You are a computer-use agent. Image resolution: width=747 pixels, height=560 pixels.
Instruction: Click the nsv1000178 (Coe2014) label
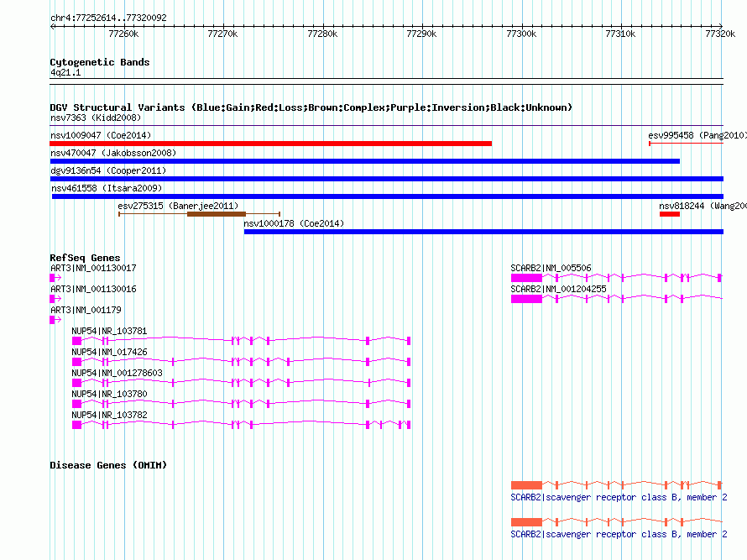[294, 223]
